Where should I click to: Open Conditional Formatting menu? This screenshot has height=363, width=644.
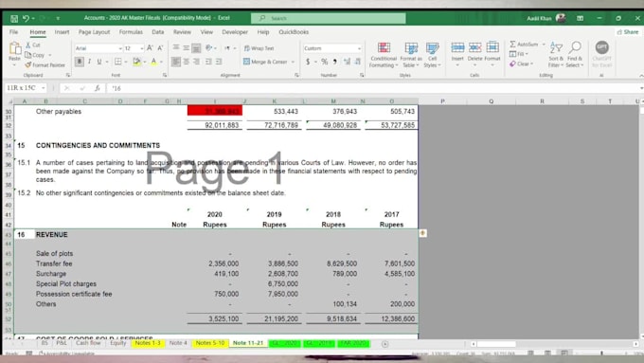[384, 55]
